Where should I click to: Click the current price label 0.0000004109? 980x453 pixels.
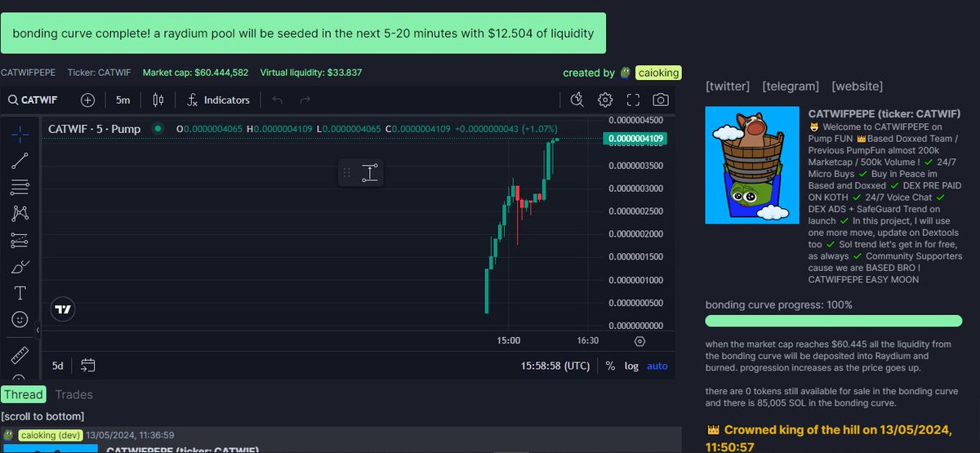pos(635,139)
